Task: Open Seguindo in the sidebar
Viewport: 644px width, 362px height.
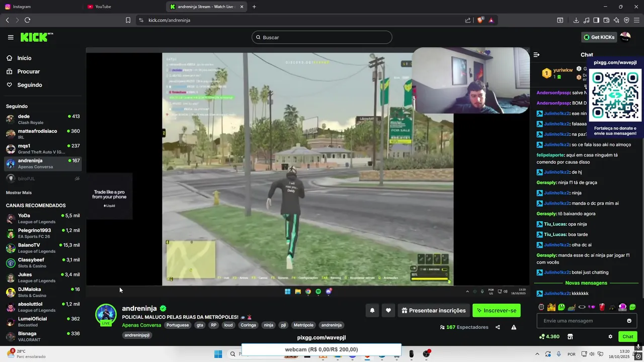Action: pos(24,85)
